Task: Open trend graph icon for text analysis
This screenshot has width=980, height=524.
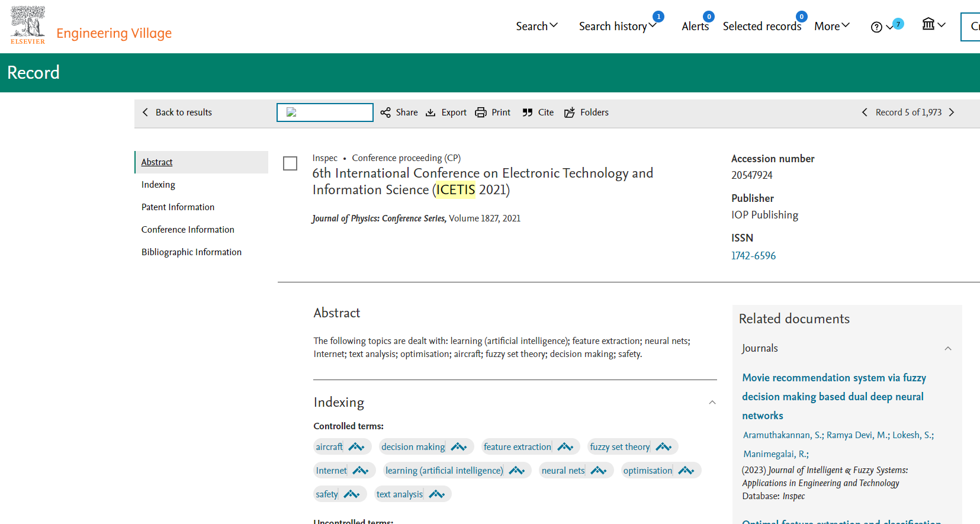Action: (437, 494)
